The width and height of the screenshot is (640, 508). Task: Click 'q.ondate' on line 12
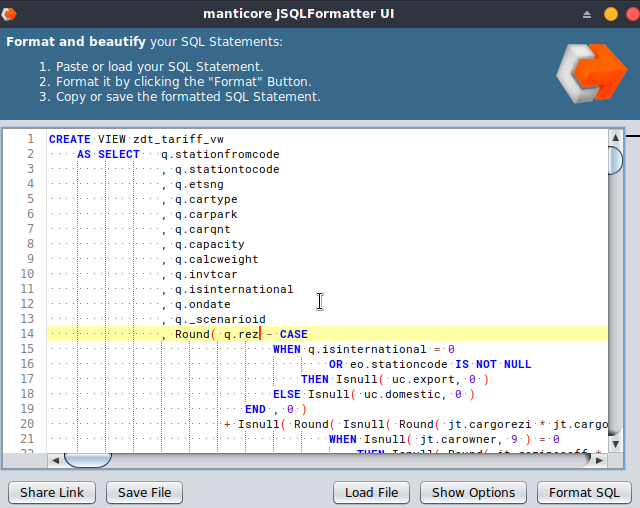point(203,304)
